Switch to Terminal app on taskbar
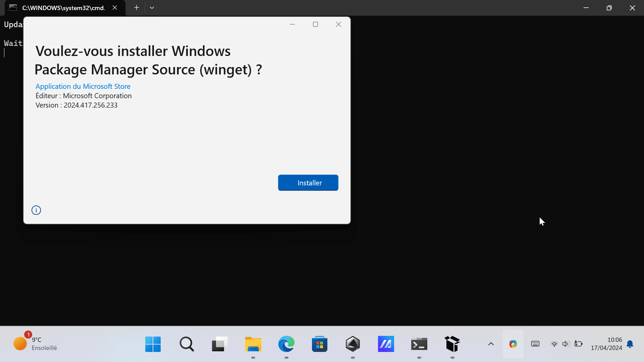Image resolution: width=644 pixels, height=362 pixels. [x=419, y=344]
